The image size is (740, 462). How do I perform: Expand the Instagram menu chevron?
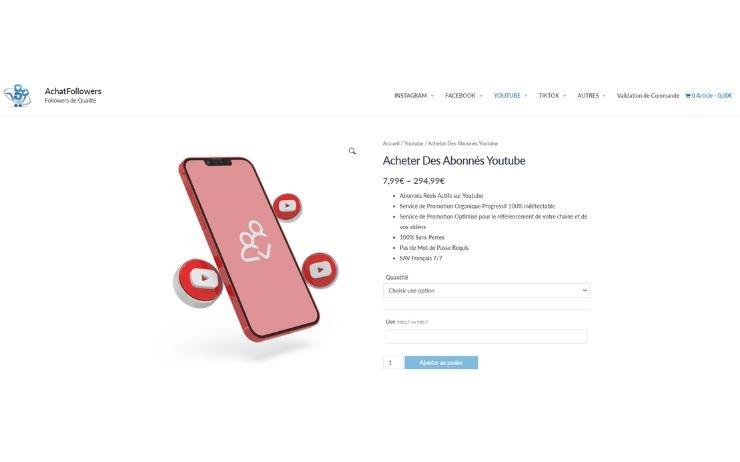432,96
